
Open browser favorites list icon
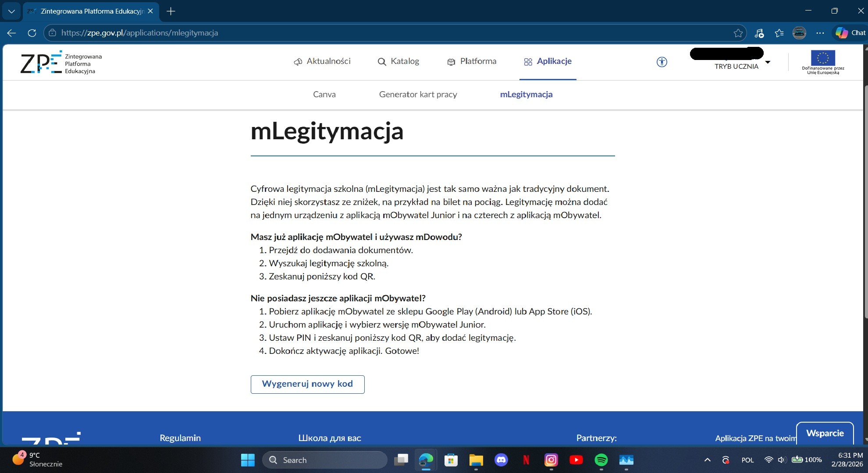pyautogui.click(x=779, y=33)
